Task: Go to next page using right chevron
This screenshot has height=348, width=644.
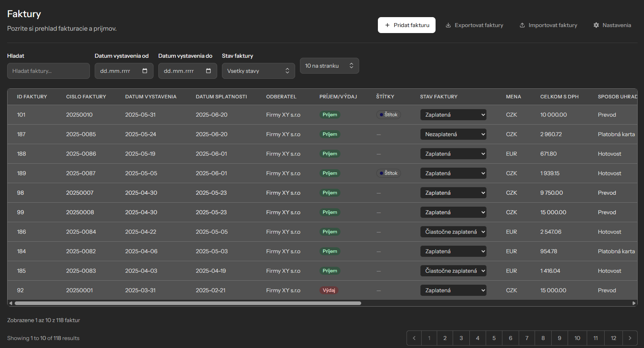Action: click(x=630, y=338)
